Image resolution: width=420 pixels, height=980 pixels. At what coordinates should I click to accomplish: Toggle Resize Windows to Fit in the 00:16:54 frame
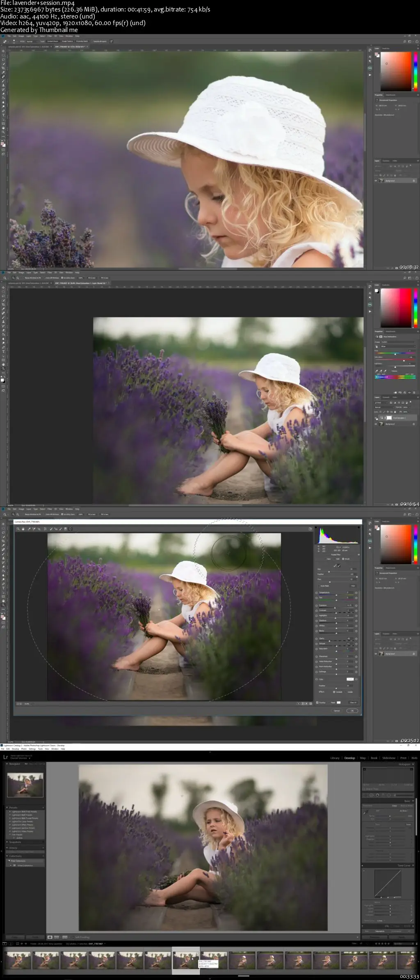[32, 278]
